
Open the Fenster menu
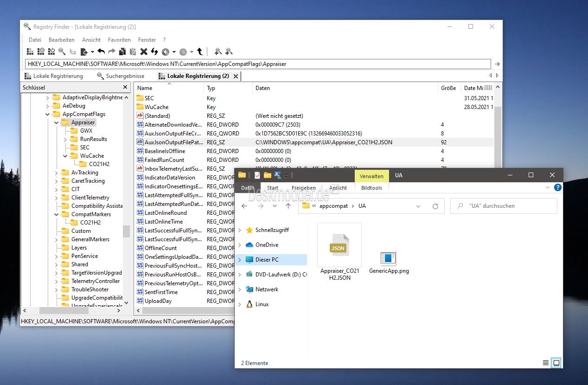coord(147,40)
